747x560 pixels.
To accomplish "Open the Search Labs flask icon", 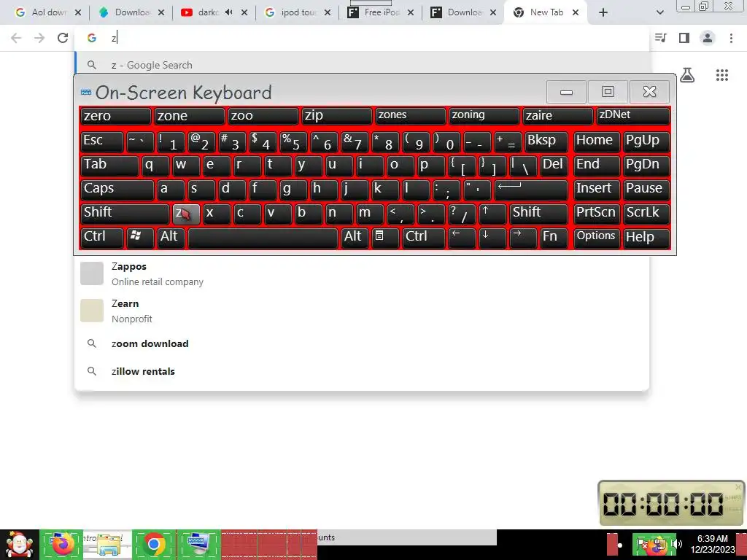I will [x=687, y=75].
